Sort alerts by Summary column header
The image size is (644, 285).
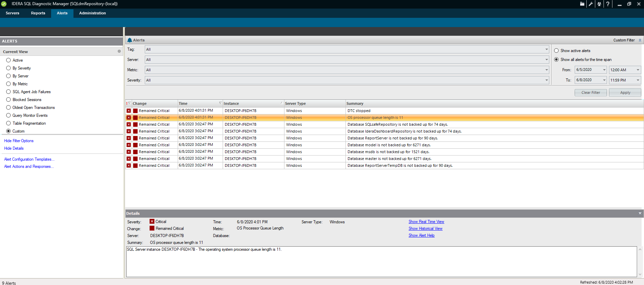(494, 103)
